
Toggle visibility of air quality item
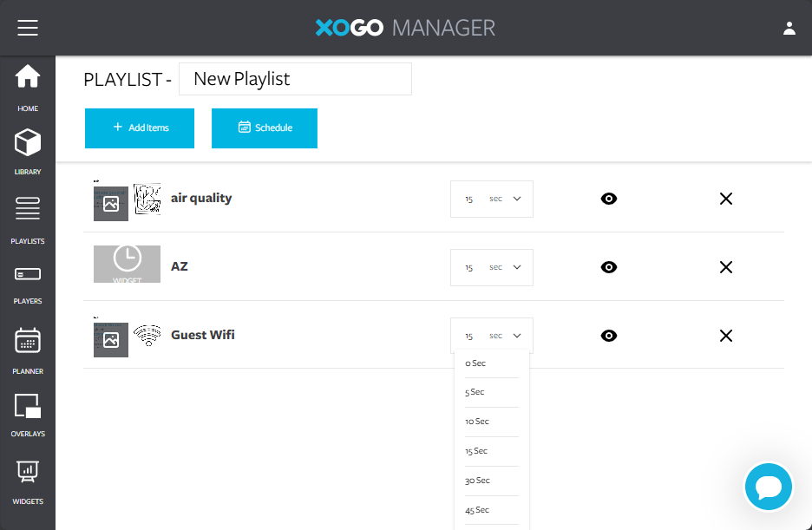pos(609,199)
